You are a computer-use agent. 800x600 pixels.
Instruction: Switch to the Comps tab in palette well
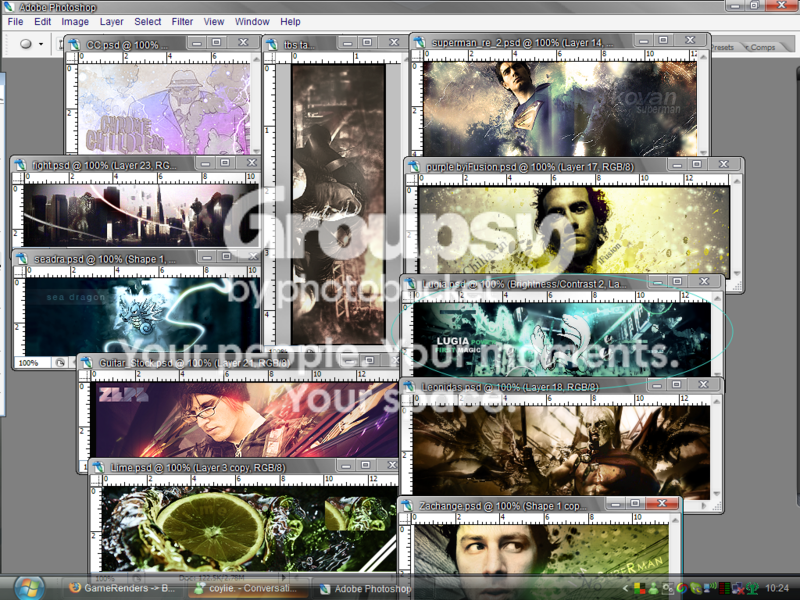(762, 47)
